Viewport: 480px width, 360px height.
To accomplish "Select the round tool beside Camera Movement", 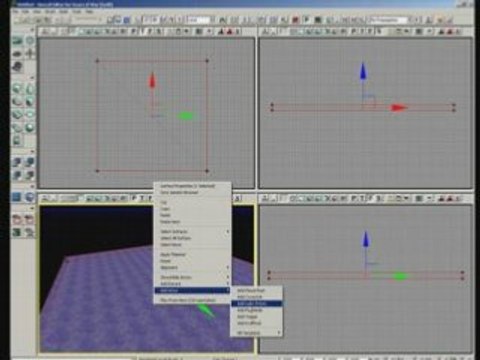I will tap(30, 41).
